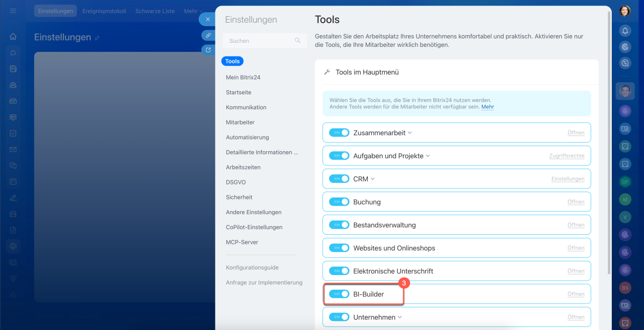Open the employees group icon in left sidebar

[13, 85]
